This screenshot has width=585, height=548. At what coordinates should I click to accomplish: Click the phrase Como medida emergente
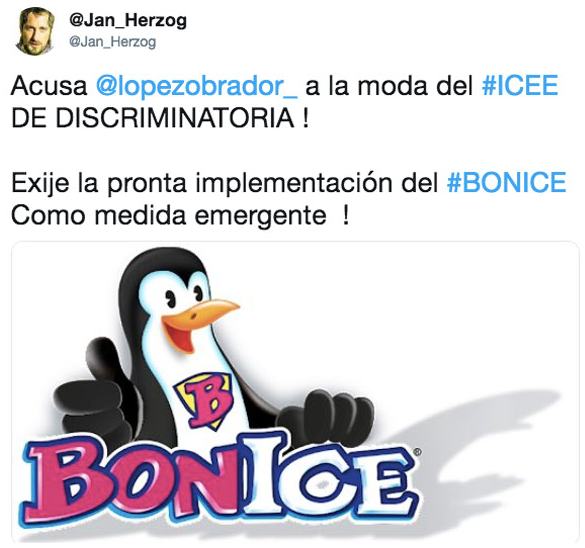coord(169,215)
